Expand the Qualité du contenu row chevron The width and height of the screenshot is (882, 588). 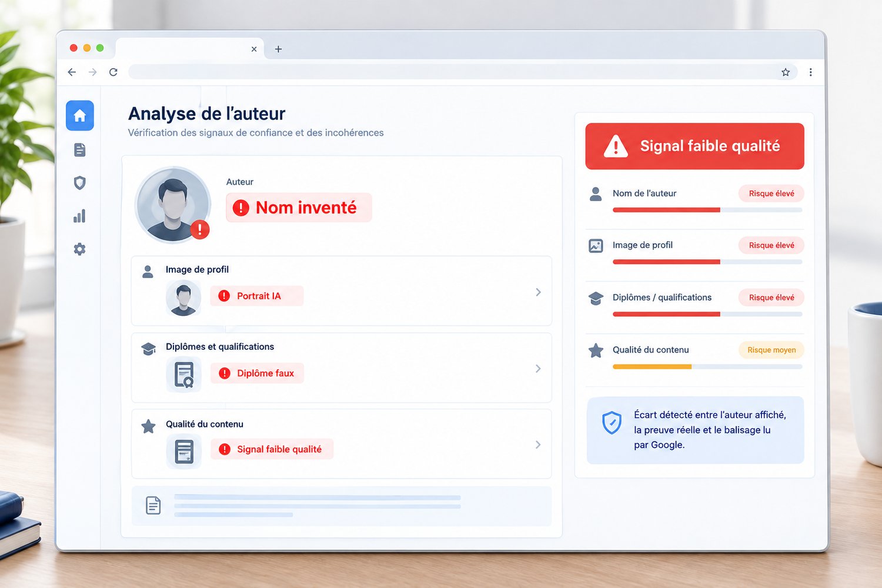(538, 445)
